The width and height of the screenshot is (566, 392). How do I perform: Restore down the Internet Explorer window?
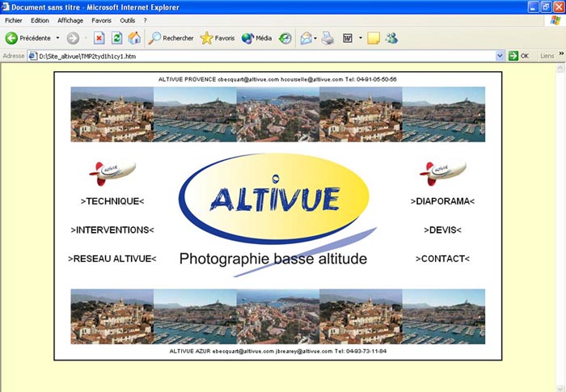(x=546, y=6)
